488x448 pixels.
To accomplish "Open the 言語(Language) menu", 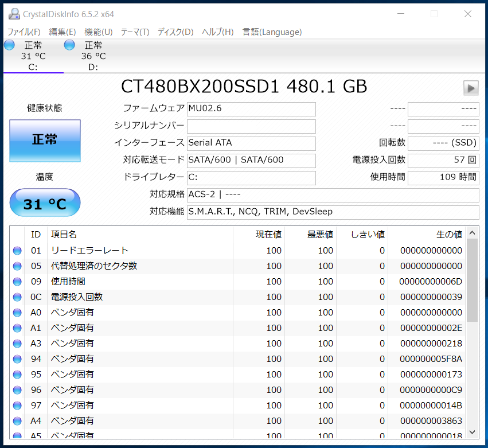I will coord(272,32).
